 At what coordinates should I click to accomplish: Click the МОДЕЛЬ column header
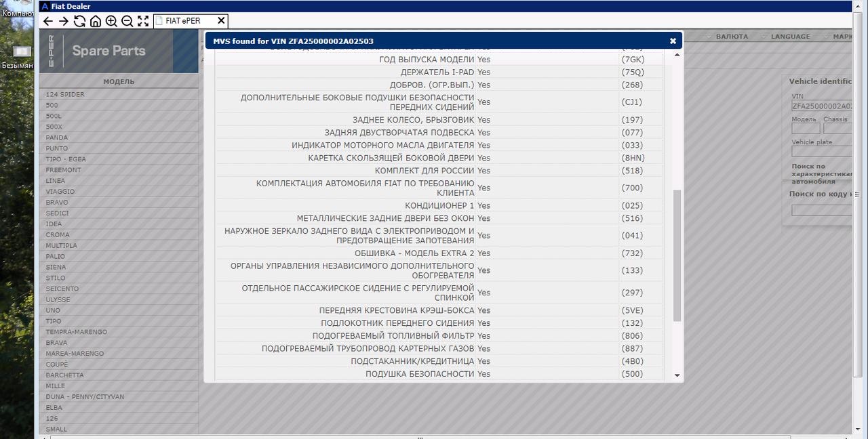pyautogui.click(x=119, y=81)
